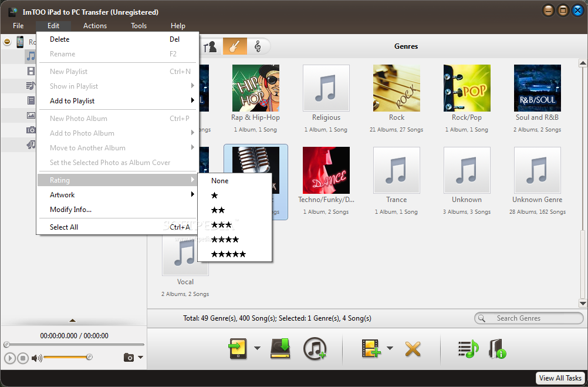Expand the Artwork submenu
Viewport: 588px width, 387px height.
pyautogui.click(x=117, y=195)
